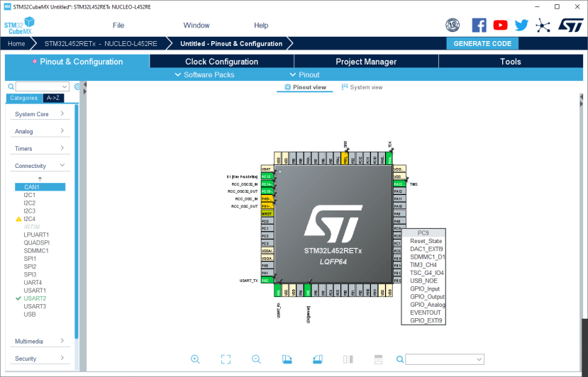Choose GPIO_Input in the PC9 menu

pyautogui.click(x=424, y=289)
